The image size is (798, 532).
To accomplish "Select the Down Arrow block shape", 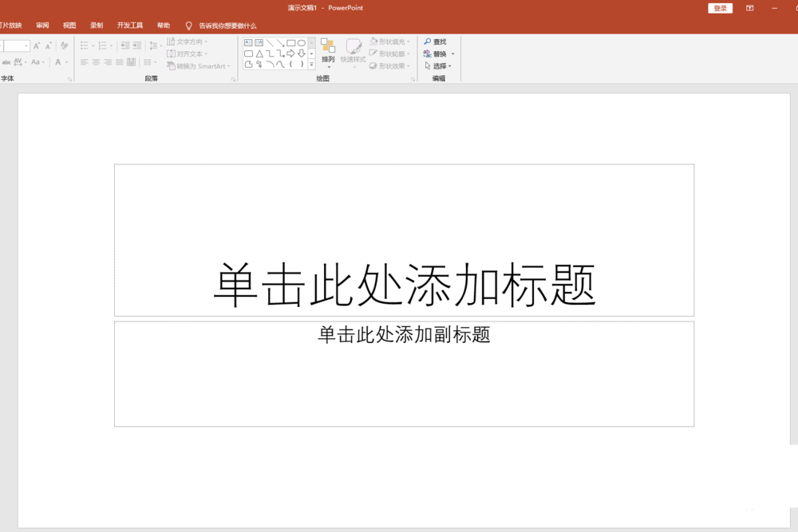I will [x=302, y=53].
